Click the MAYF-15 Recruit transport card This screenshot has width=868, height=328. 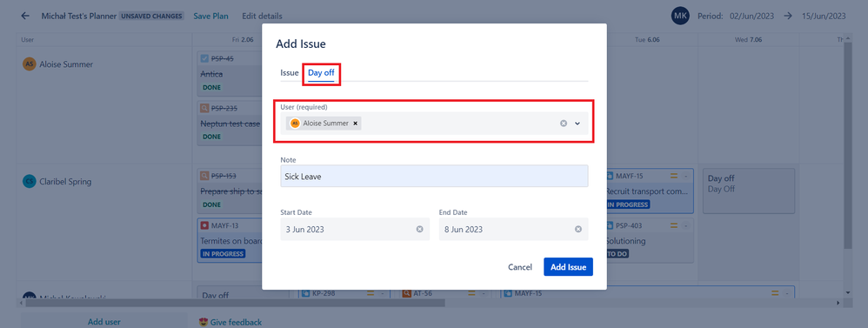(x=650, y=191)
